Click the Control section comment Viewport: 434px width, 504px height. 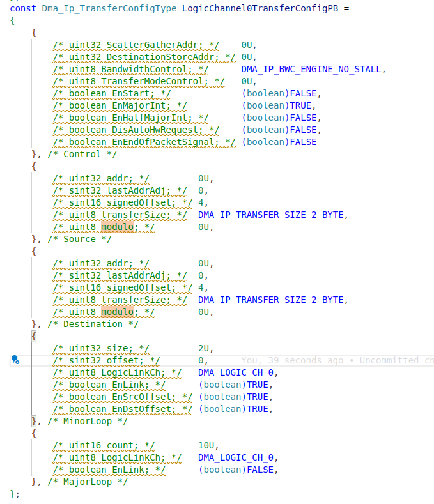(x=82, y=155)
